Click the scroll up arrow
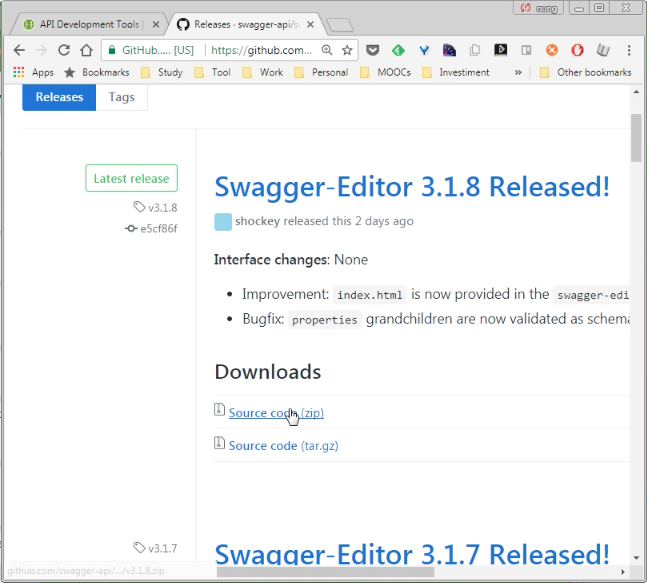This screenshot has width=647, height=583. [636, 92]
